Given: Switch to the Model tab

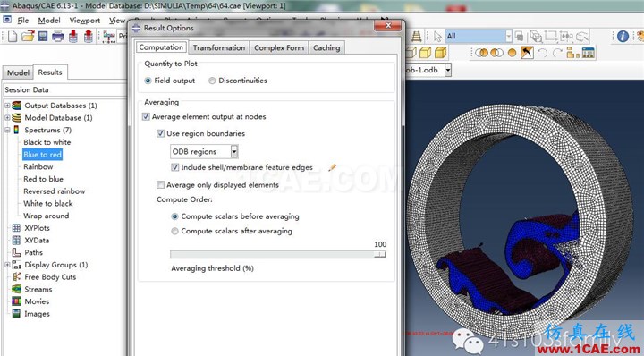Looking at the screenshot, I should click(x=18, y=72).
